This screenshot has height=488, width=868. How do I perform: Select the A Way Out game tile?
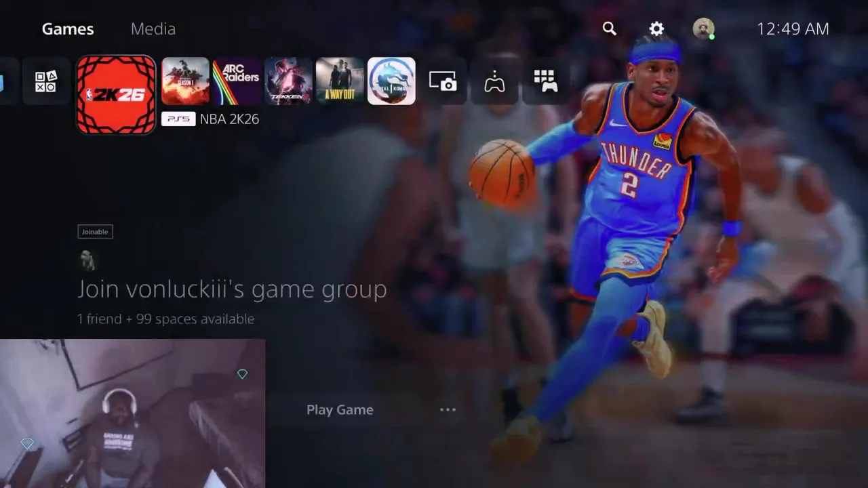tap(340, 81)
